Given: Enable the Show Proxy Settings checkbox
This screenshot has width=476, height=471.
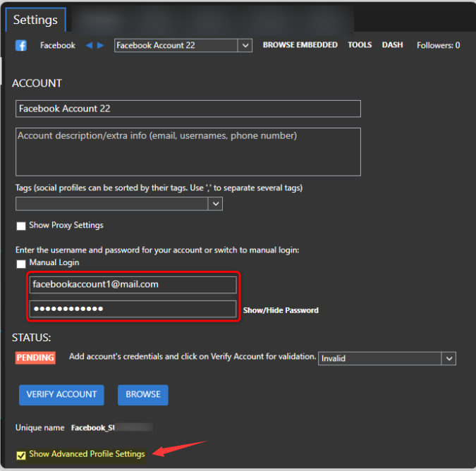Looking at the screenshot, I should (x=21, y=226).
